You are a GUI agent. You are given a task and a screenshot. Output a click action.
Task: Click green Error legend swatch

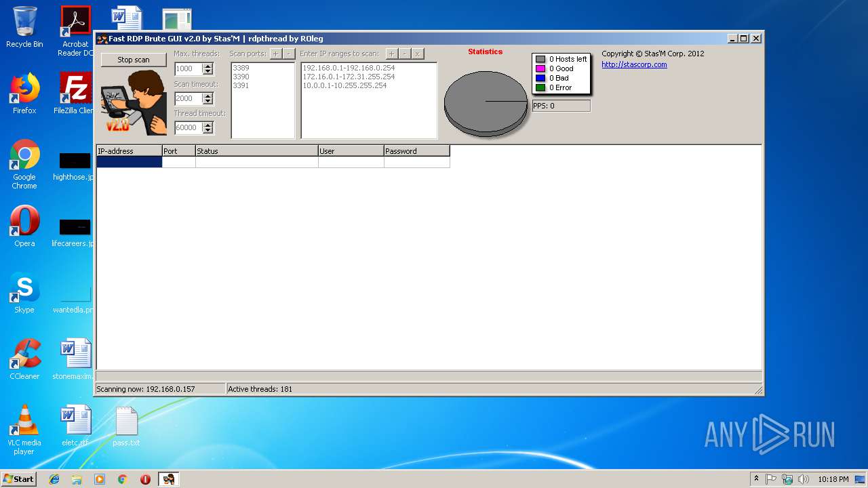(x=540, y=87)
